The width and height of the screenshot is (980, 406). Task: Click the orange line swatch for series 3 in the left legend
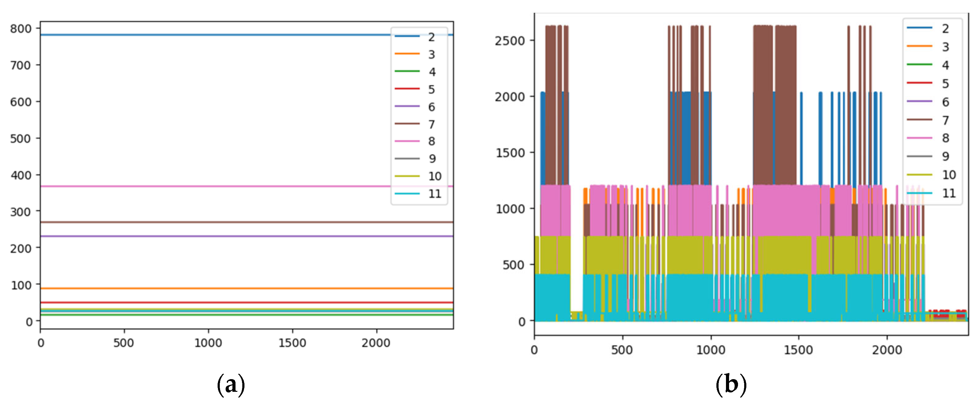point(407,54)
